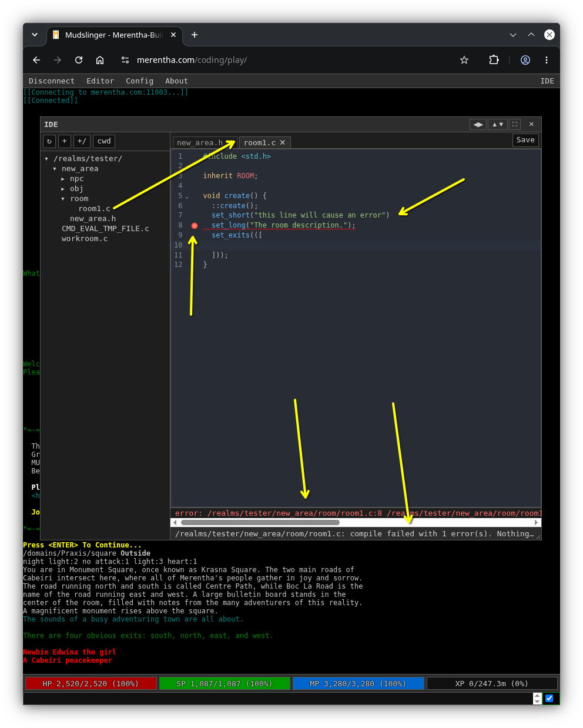Click the compile failed status message
Screen dimensions: 583x728
tap(354, 534)
